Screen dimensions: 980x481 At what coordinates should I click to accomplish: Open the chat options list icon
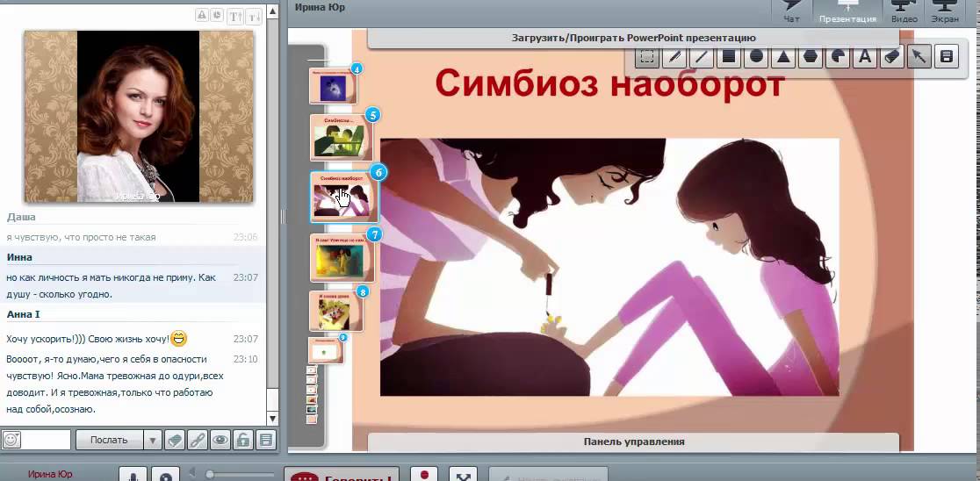pyautogui.click(x=265, y=440)
